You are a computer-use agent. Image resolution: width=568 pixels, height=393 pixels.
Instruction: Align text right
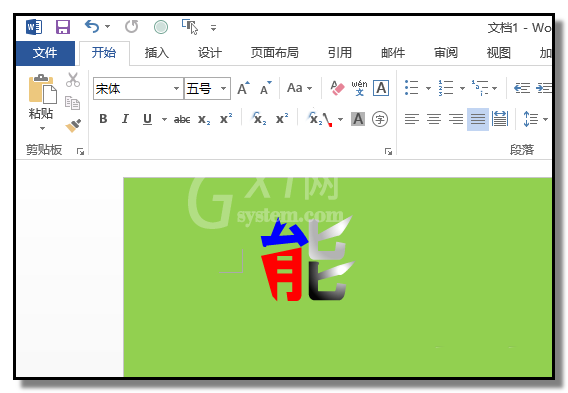click(456, 119)
